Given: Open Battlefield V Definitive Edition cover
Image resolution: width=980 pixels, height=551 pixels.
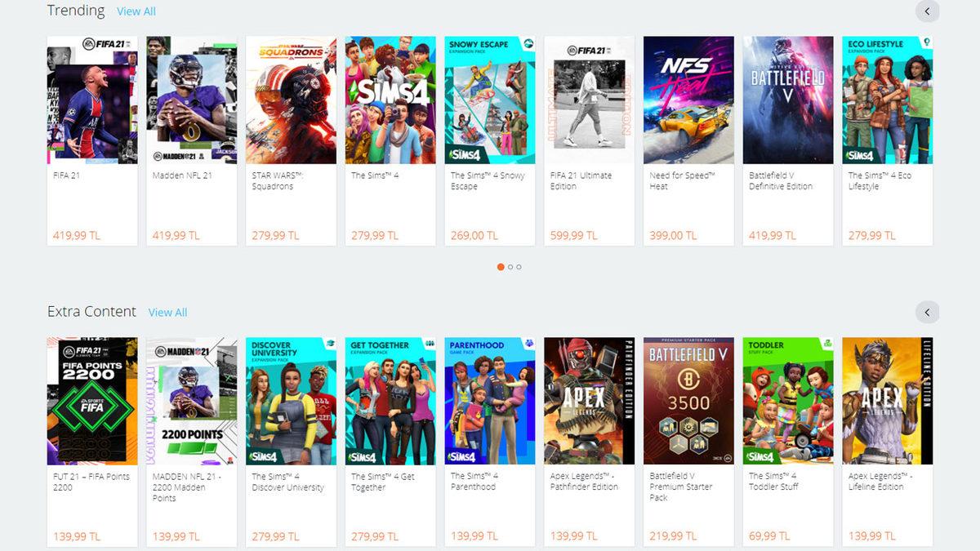Looking at the screenshot, I should (x=788, y=100).
